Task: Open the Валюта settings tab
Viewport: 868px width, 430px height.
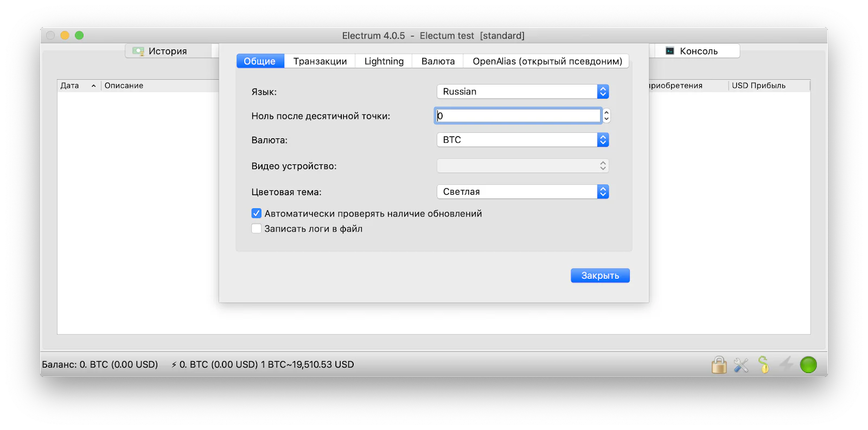Action: tap(438, 61)
